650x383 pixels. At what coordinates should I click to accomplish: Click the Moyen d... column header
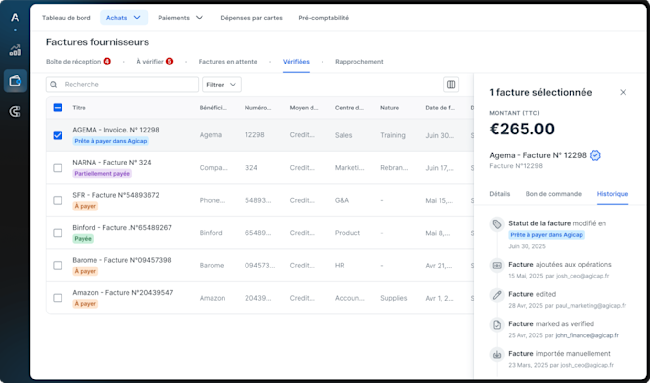click(304, 108)
